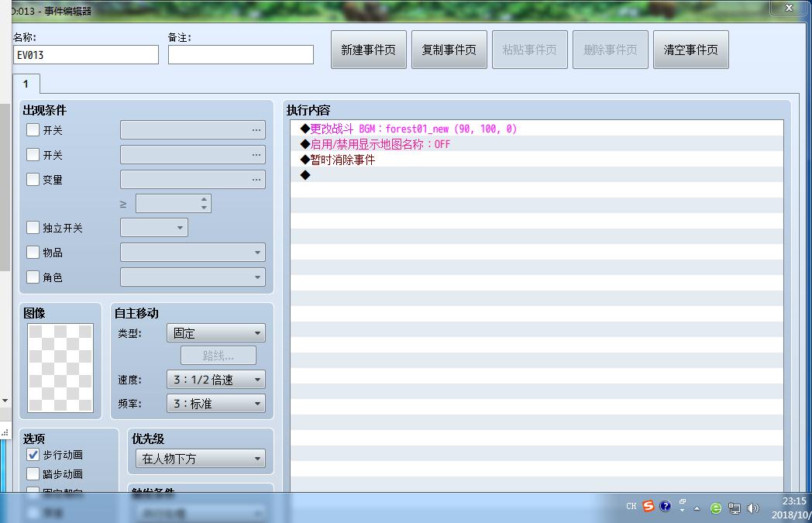Open the 角色 dropdown list
This screenshot has height=523, width=812.
click(193, 277)
